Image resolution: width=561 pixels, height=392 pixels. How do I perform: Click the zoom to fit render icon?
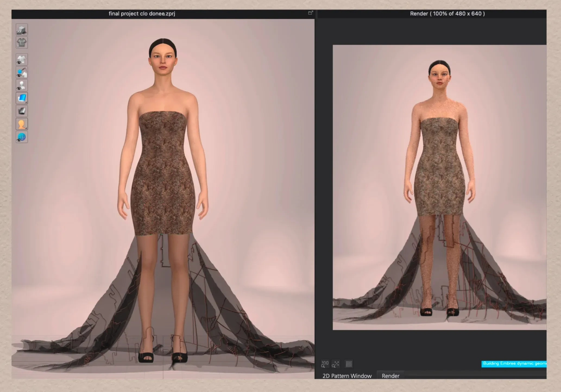coord(336,364)
